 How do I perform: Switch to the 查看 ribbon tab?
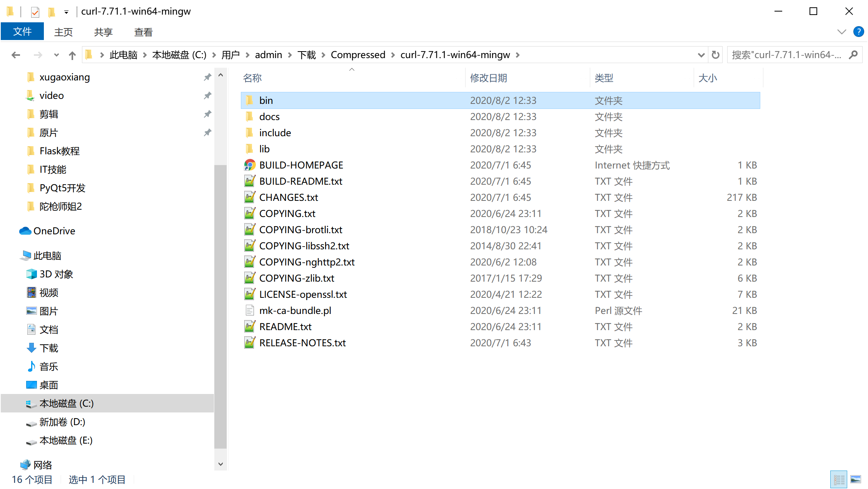[143, 32]
